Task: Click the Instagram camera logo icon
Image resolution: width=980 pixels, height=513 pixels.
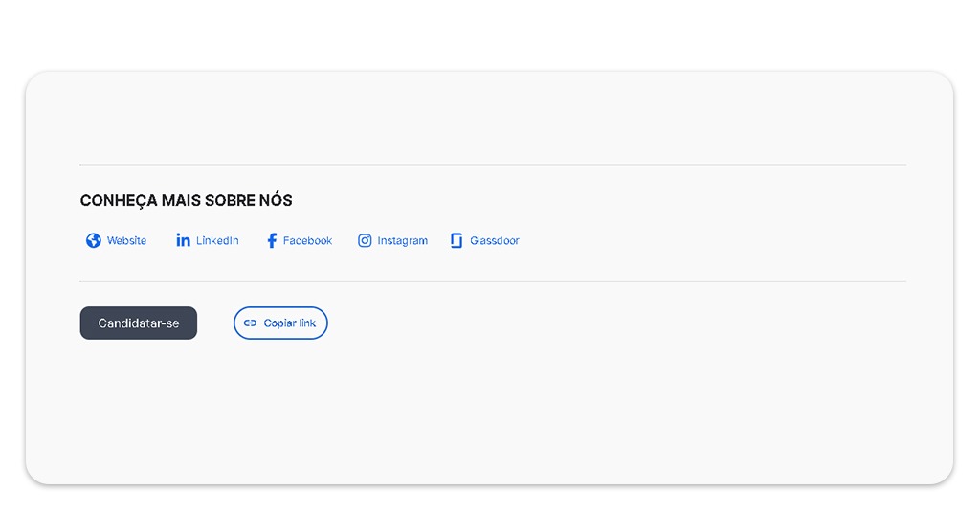Action: pyautogui.click(x=365, y=240)
